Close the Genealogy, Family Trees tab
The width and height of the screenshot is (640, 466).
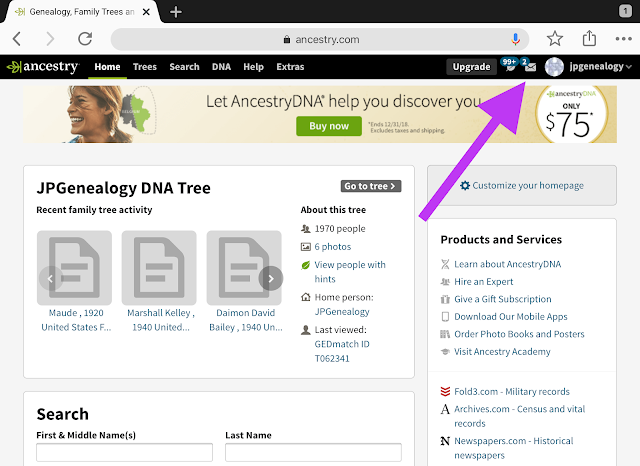pos(146,12)
